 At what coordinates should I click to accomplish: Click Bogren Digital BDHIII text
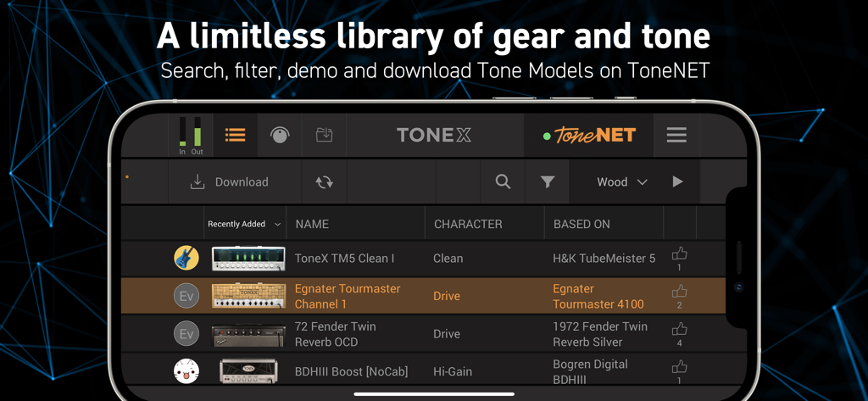590,371
